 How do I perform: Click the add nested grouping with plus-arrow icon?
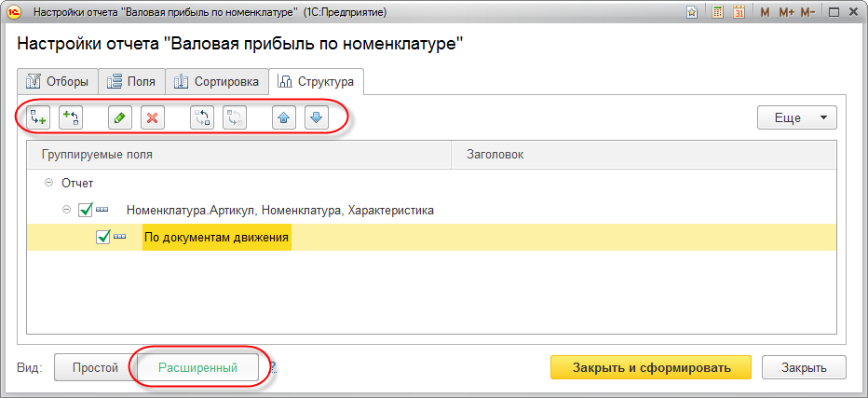click(x=70, y=117)
